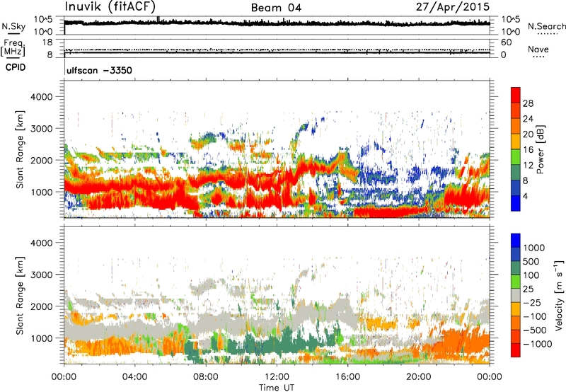Viewport: 566px width, 392px height.
Task: Click the '18' frequency axis tick
Action: coord(47,42)
